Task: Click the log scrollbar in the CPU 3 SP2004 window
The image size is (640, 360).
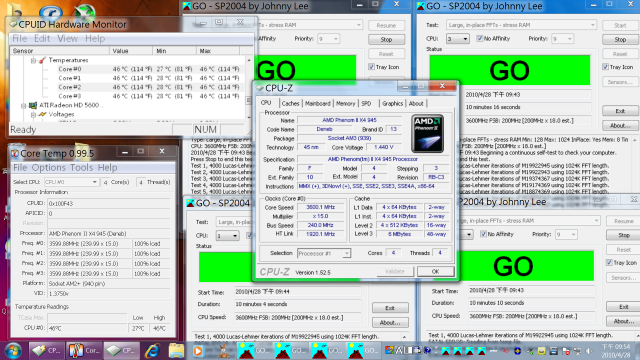Action: (635, 165)
